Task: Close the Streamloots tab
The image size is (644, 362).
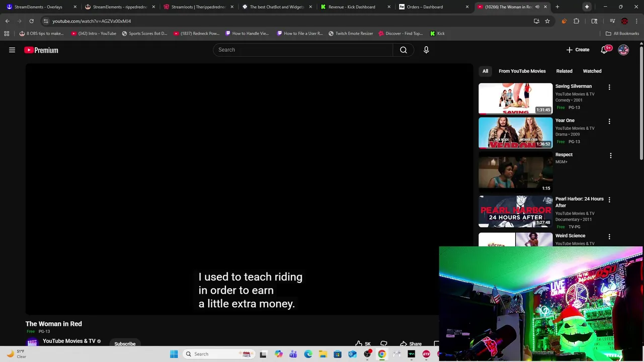Action: click(x=232, y=7)
